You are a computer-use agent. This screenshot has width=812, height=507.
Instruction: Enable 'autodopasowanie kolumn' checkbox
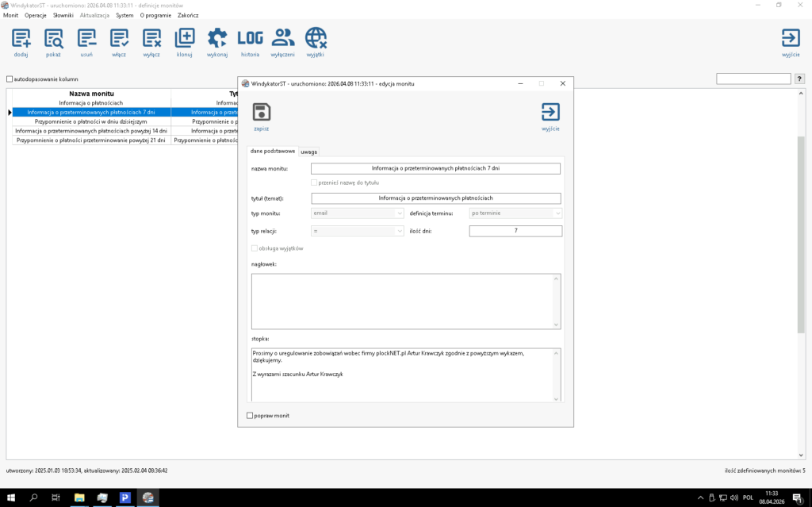pyautogui.click(x=10, y=79)
